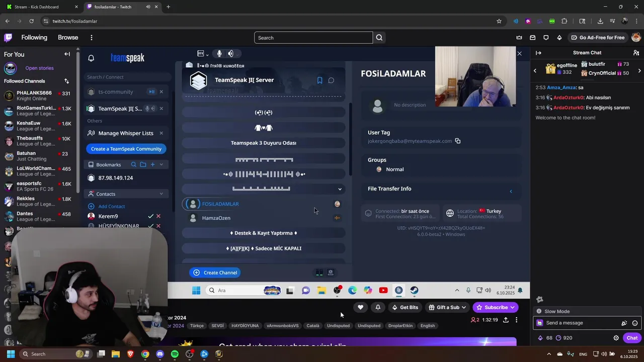Image resolution: width=644 pixels, height=362 pixels.
Task: Open Chrome extensions puzzle icon
Action: point(564,21)
